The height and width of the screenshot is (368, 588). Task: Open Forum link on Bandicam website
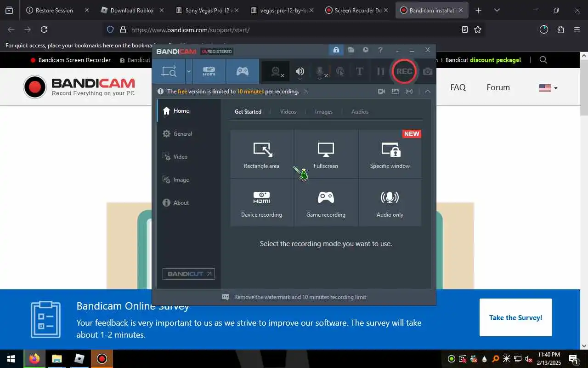point(498,87)
